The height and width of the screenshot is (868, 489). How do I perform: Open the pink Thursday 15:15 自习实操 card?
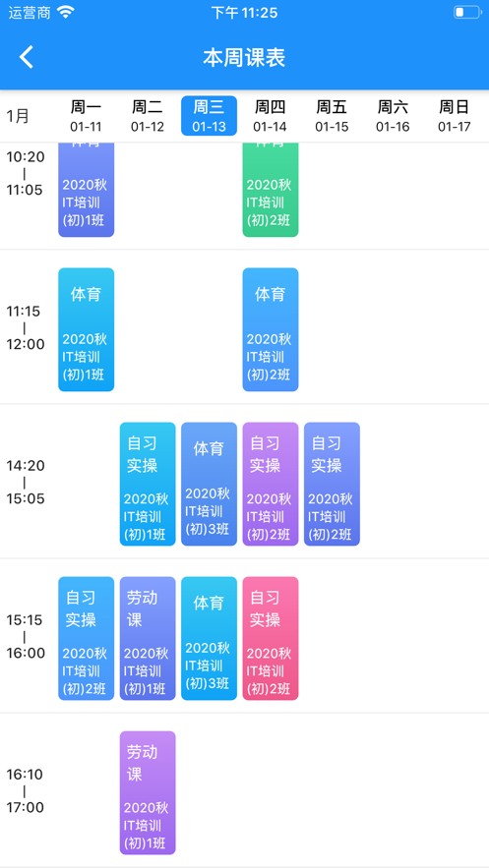click(271, 639)
